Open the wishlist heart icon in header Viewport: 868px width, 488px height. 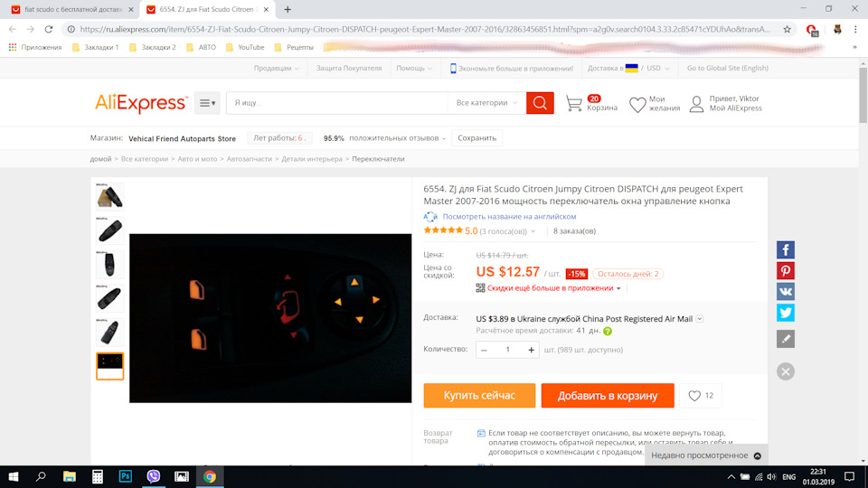point(637,104)
